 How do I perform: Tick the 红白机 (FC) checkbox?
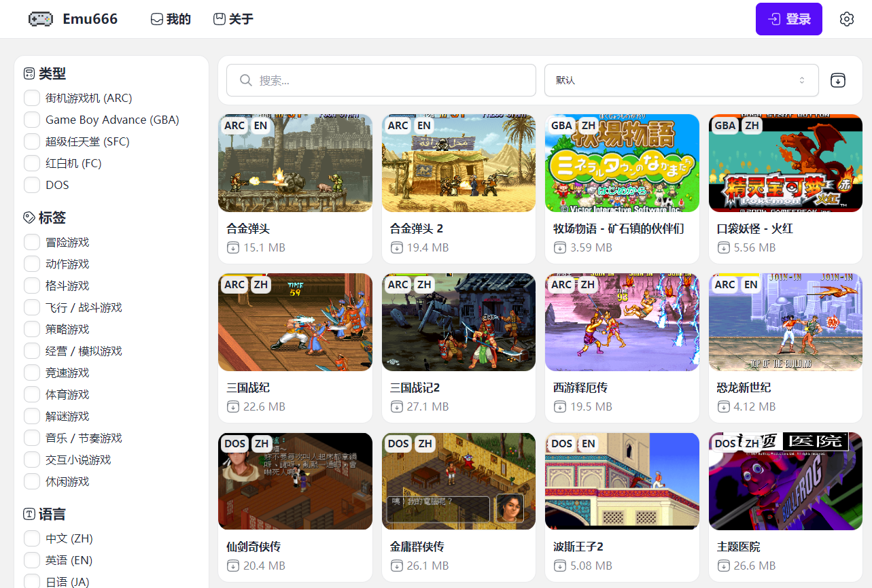coord(32,163)
